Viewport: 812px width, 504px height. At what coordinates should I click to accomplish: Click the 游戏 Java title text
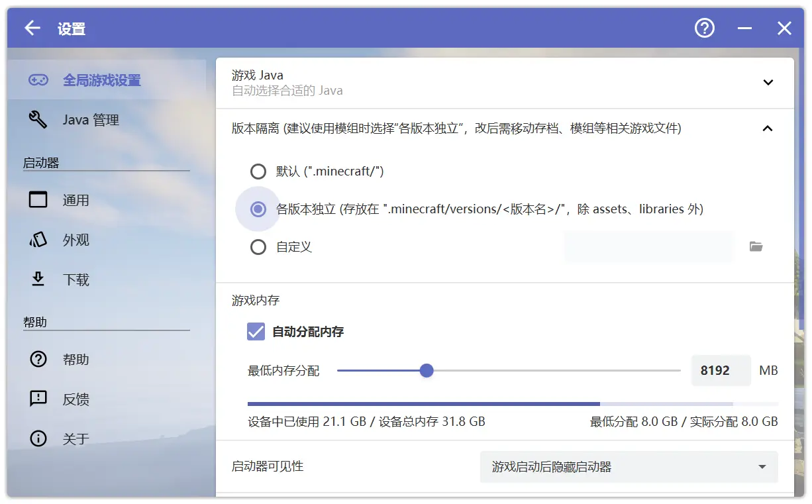pos(258,76)
